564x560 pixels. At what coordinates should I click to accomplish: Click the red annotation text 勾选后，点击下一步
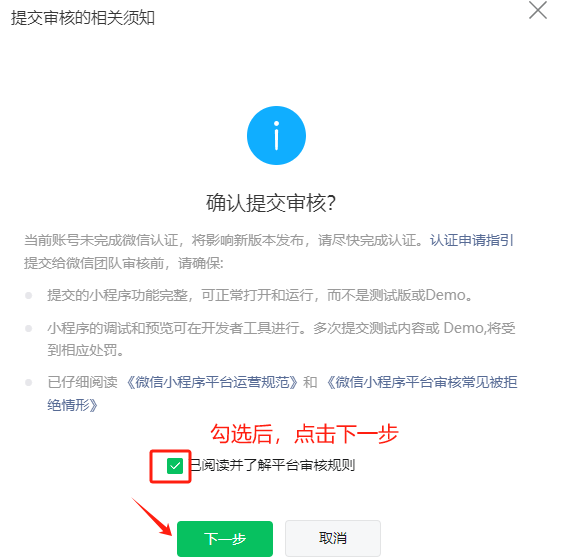point(304,433)
